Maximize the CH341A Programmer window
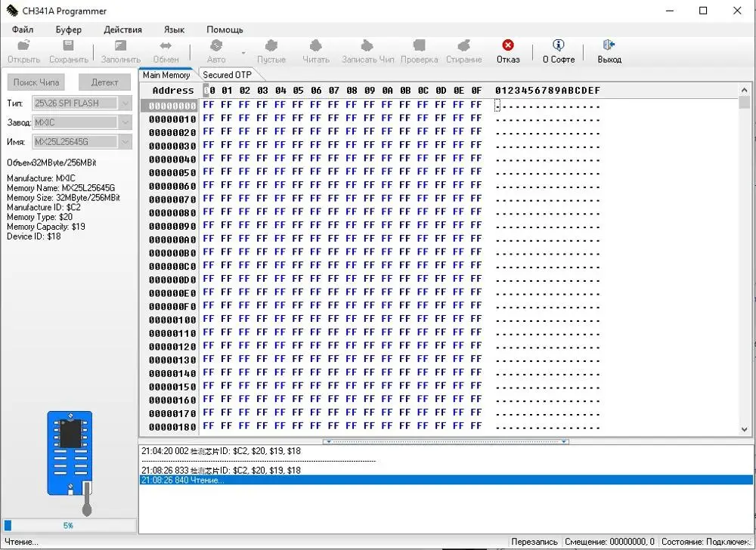756x550 pixels. coord(703,11)
